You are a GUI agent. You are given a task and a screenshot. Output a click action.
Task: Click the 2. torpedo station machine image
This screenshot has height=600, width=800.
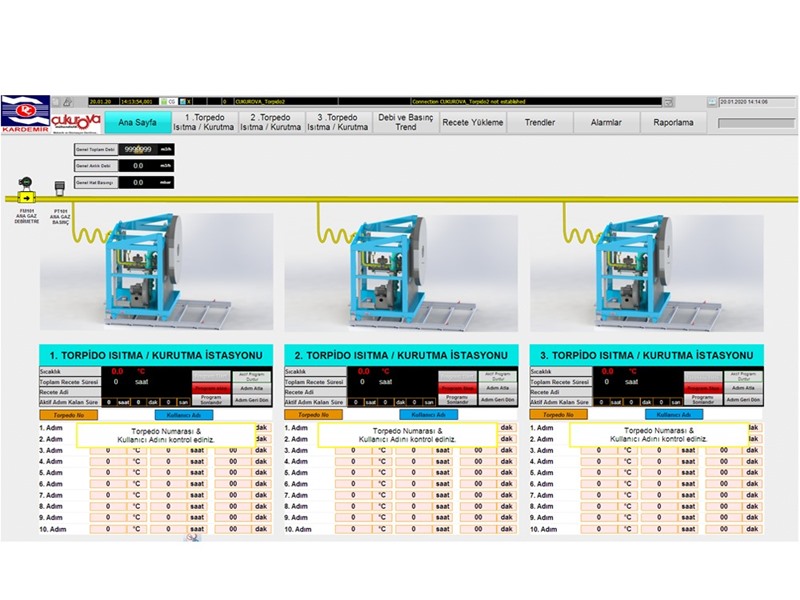coord(402,273)
